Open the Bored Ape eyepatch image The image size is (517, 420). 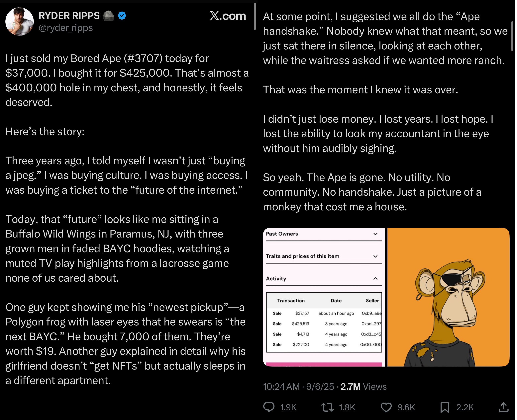pyautogui.click(x=448, y=297)
